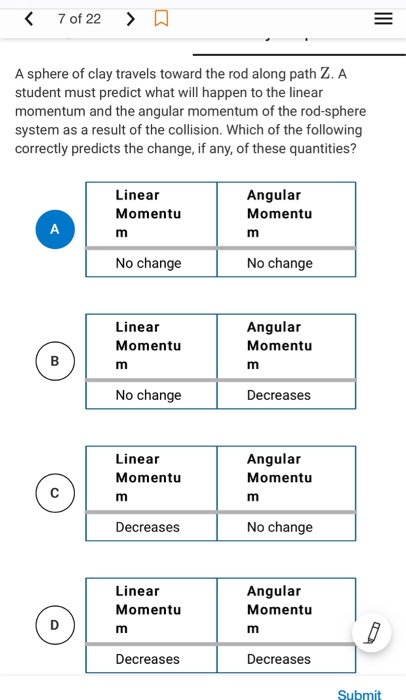The height and width of the screenshot is (700, 406).
Task: Click the 7 of 22 question counter
Action: tap(80, 19)
